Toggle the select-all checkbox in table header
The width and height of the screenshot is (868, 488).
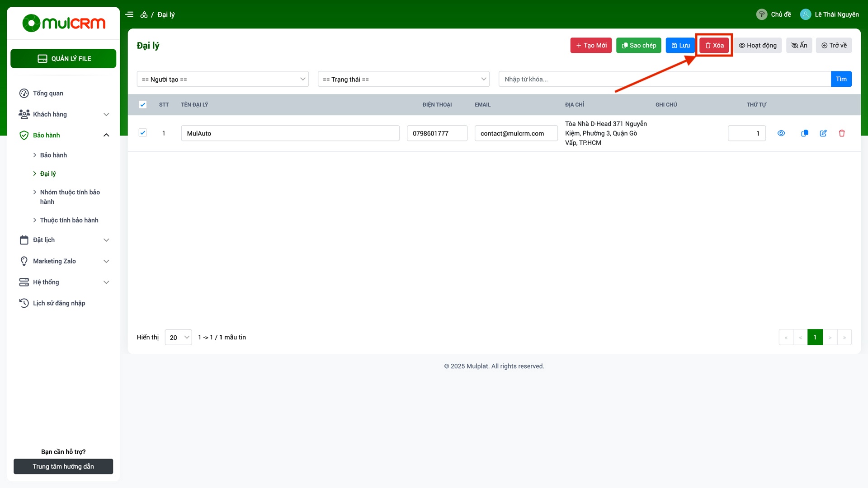pos(142,105)
